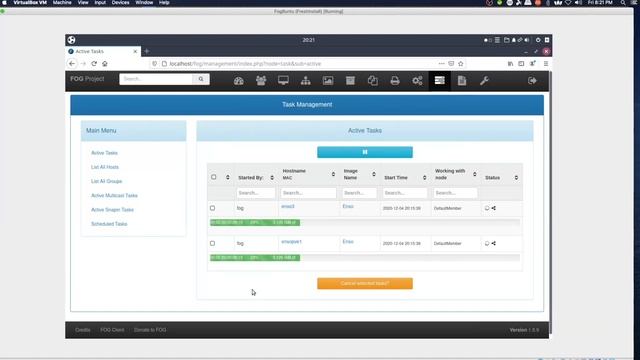The width and height of the screenshot is (640, 360).
Task: Sort by the Hostname MAC column arrows
Action: point(333,174)
